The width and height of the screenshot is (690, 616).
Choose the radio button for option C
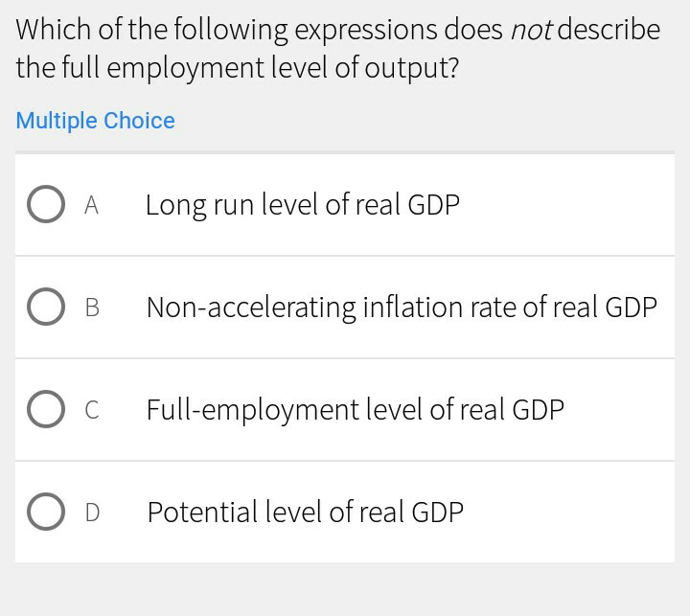46,410
